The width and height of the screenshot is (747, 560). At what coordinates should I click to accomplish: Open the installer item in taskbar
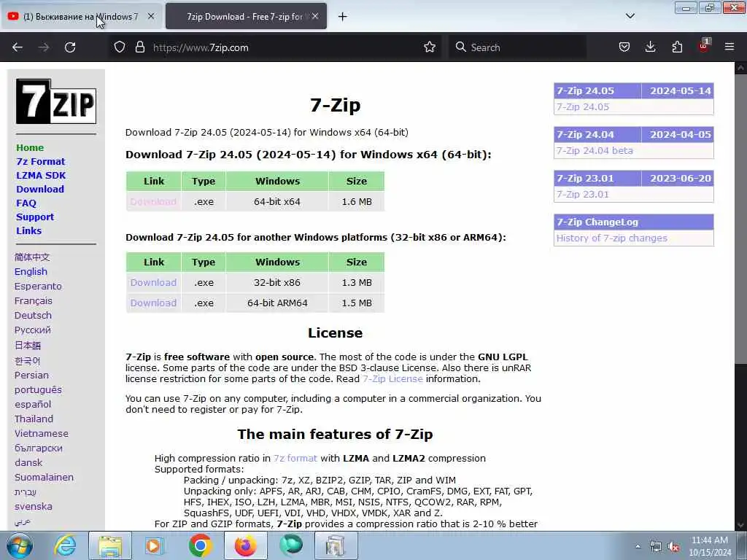pyautogui.click(x=336, y=546)
